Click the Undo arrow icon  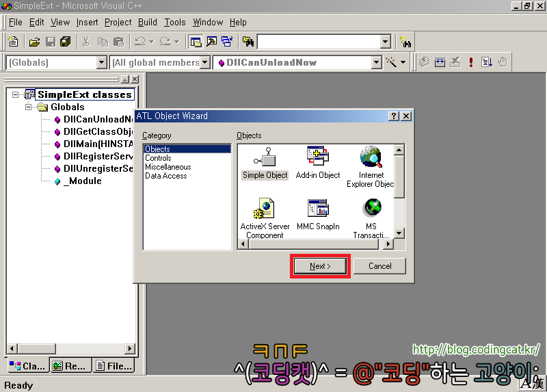click(x=140, y=42)
